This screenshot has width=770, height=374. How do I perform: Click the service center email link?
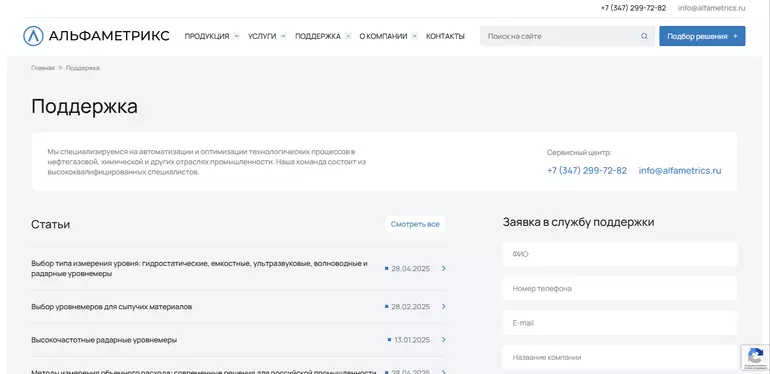pos(680,171)
